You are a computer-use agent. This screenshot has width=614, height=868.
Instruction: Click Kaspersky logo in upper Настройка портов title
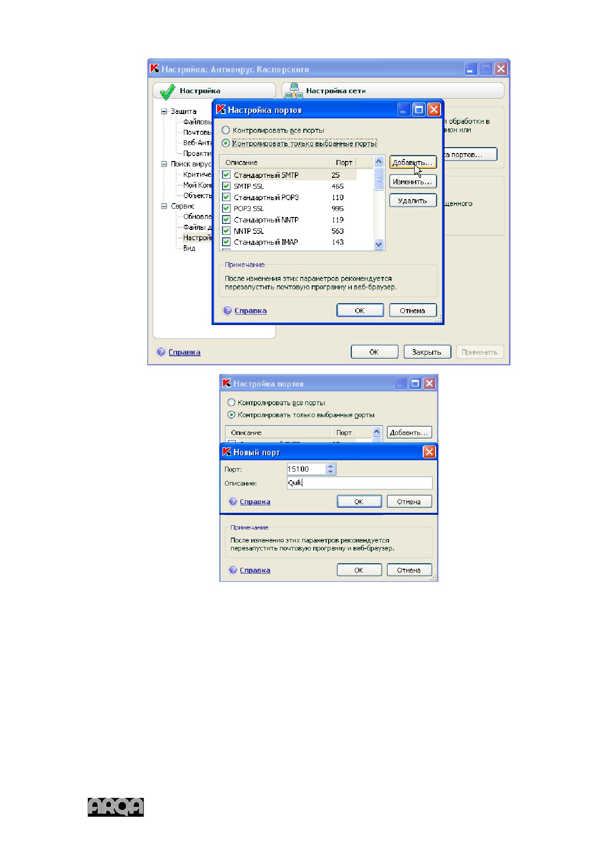pos(221,109)
